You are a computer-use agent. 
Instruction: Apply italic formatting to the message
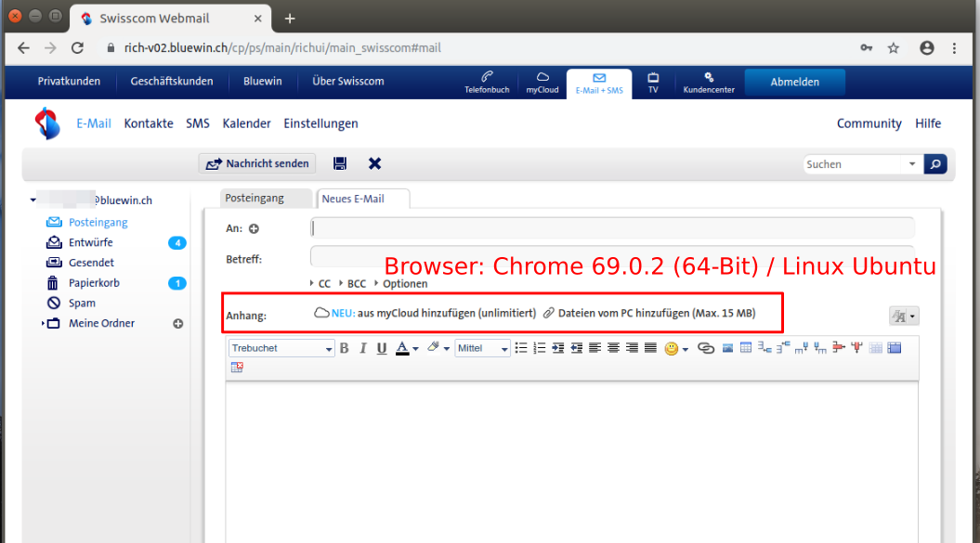[x=363, y=347]
